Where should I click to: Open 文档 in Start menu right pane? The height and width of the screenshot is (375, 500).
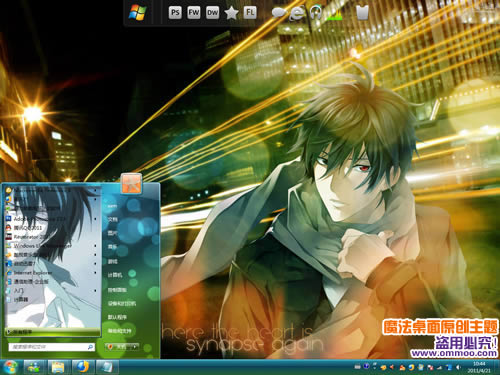[113, 219]
